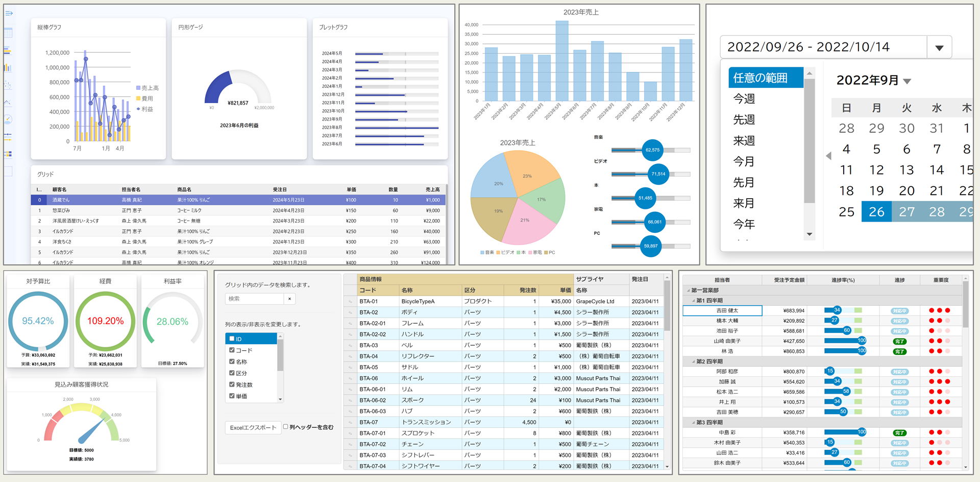Uncheck the コード column checkbox
The height and width of the screenshot is (482, 980).
pyautogui.click(x=232, y=350)
